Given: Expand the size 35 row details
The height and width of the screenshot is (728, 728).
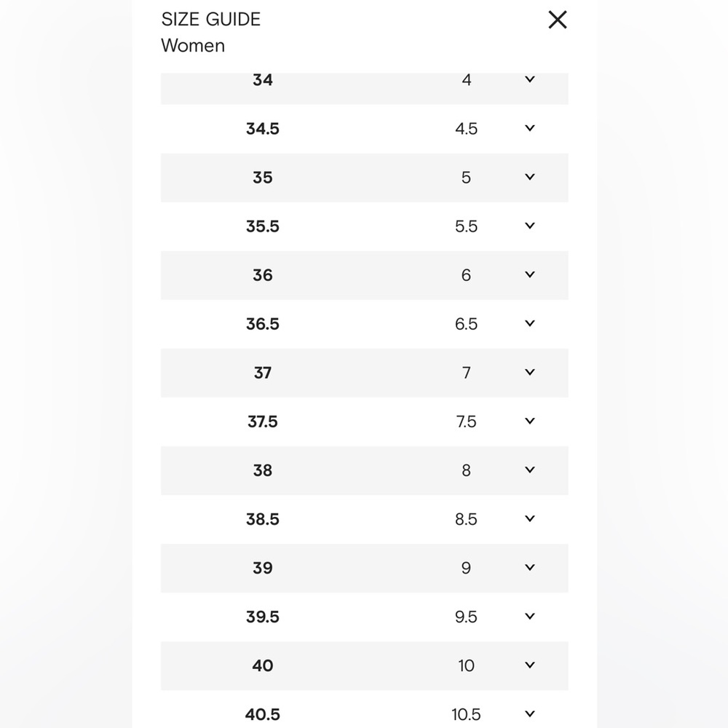Looking at the screenshot, I should (x=530, y=177).
